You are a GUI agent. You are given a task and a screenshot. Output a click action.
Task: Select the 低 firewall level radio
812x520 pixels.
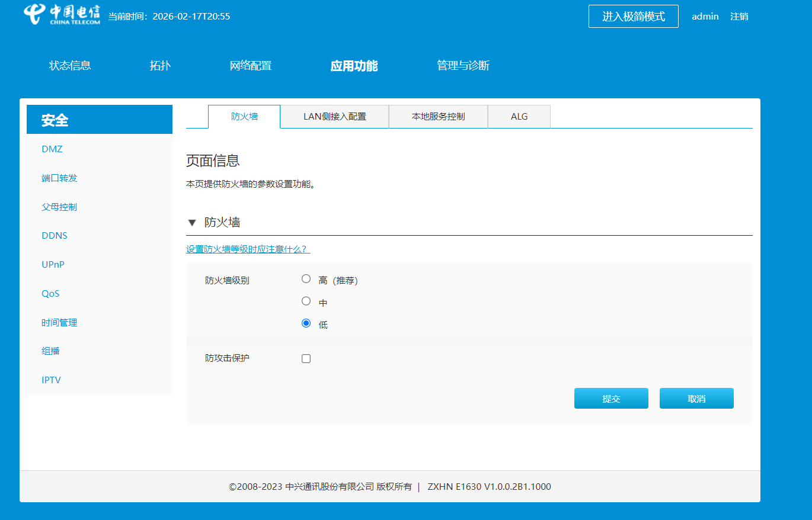point(306,323)
